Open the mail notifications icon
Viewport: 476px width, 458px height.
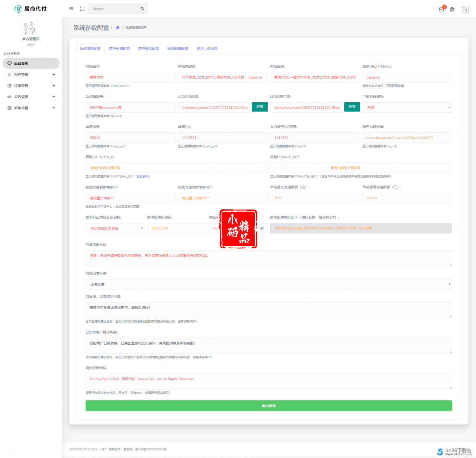(x=441, y=9)
